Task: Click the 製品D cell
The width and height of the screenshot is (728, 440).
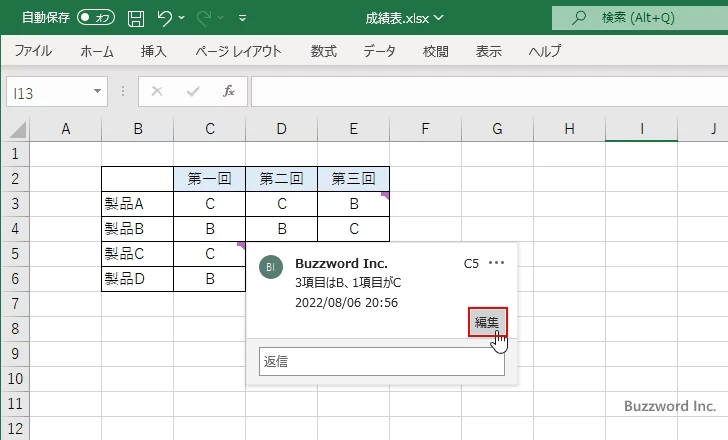Action: point(137,279)
